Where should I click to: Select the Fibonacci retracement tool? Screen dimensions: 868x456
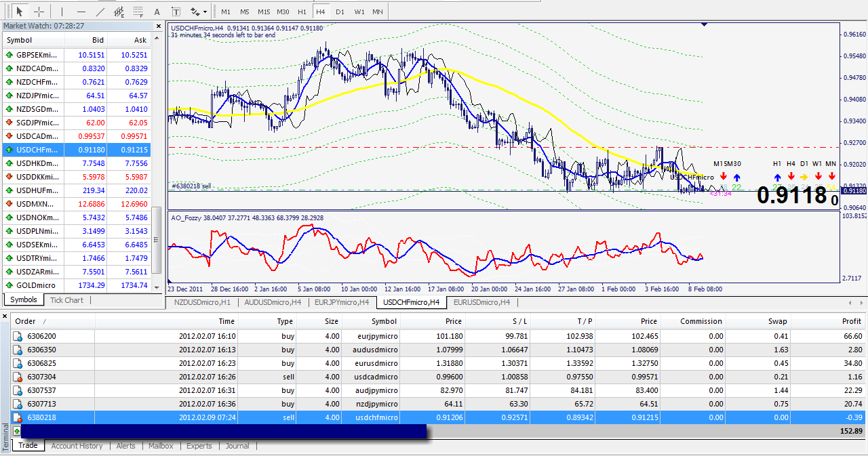click(138, 12)
